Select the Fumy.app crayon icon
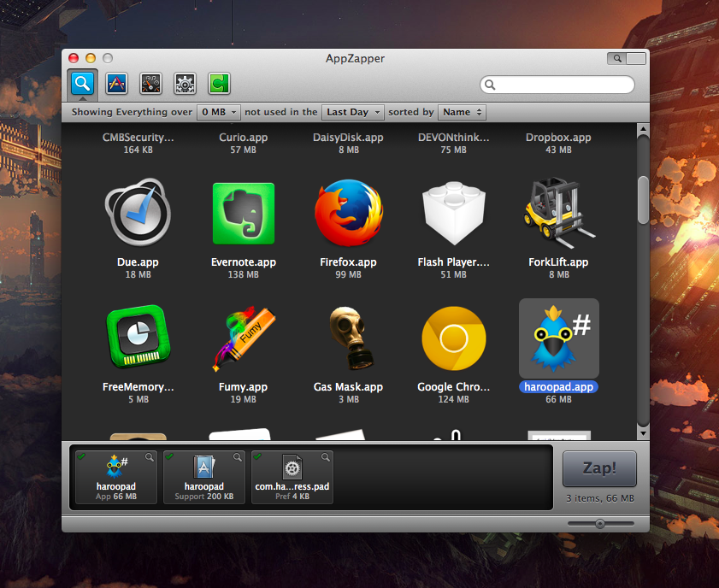Viewport: 719px width, 588px height. 244,338
